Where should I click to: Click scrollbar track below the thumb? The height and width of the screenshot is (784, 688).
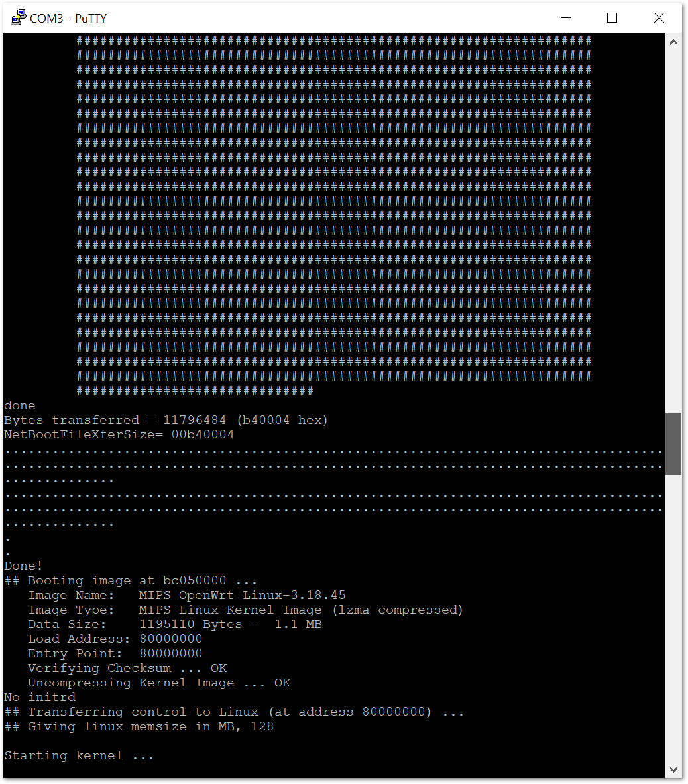[673, 617]
